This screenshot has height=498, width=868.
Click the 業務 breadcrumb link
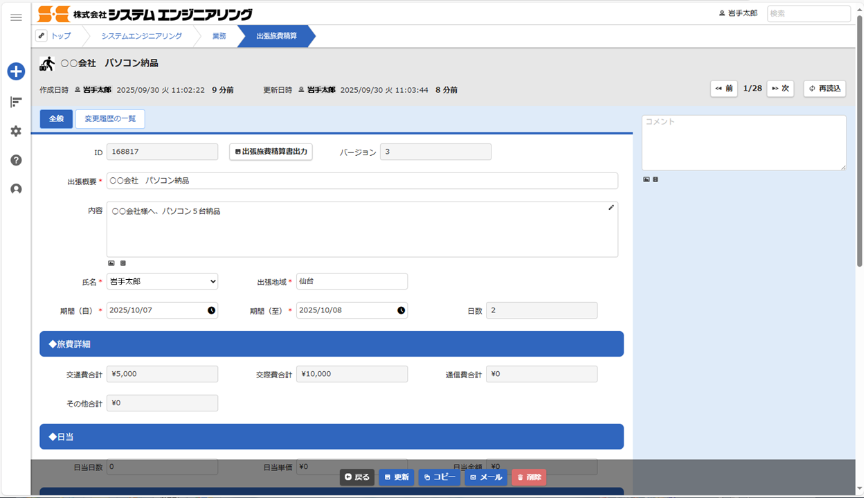219,36
